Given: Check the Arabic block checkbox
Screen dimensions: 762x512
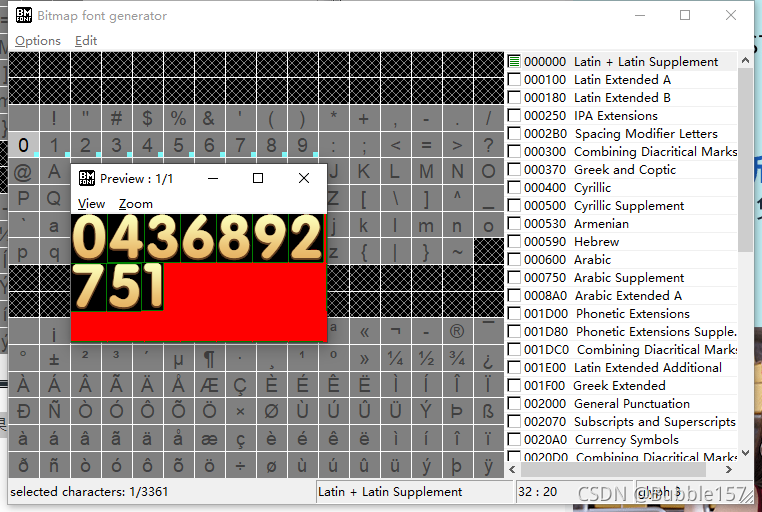Looking at the screenshot, I should click(x=514, y=259).
